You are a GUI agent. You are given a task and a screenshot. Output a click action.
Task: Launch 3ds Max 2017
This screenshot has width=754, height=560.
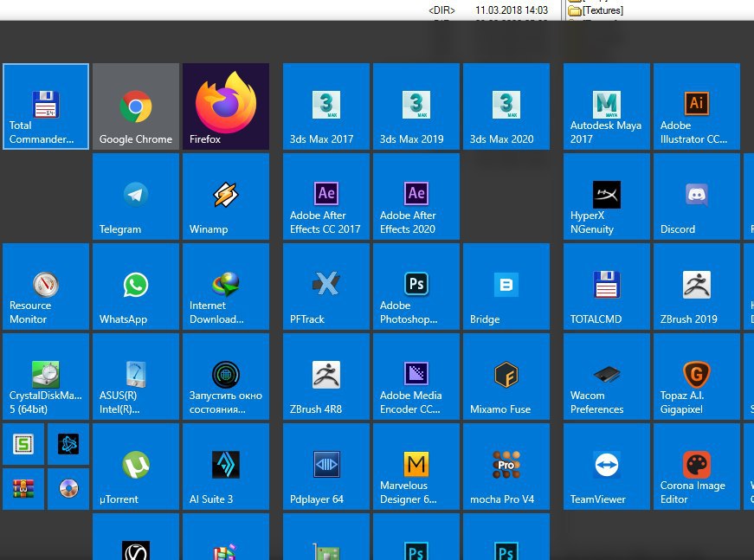click(326, 106)
